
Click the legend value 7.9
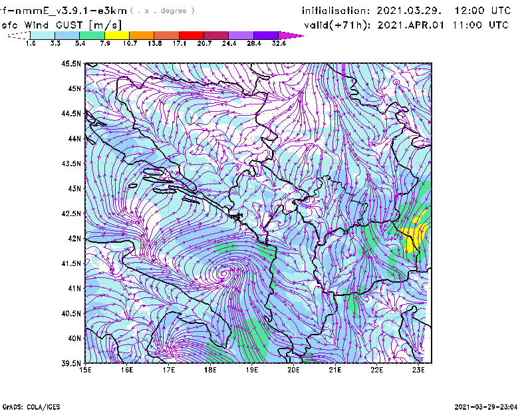105,43
